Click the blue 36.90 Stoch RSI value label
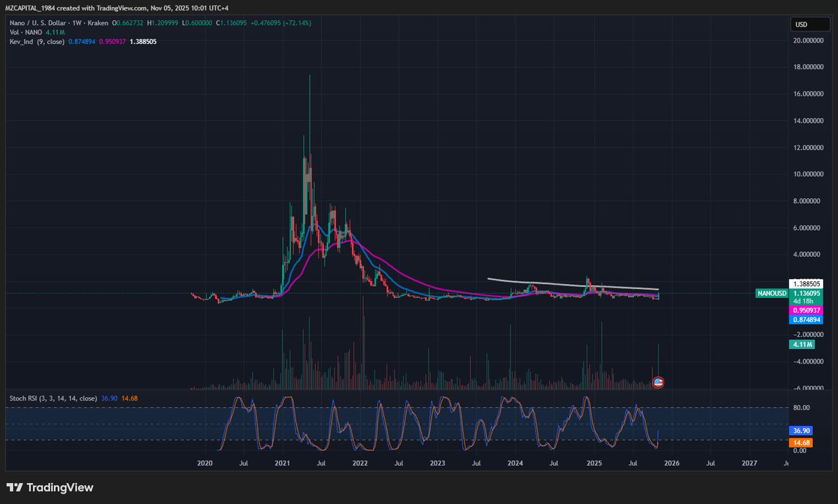 [802, 431]
